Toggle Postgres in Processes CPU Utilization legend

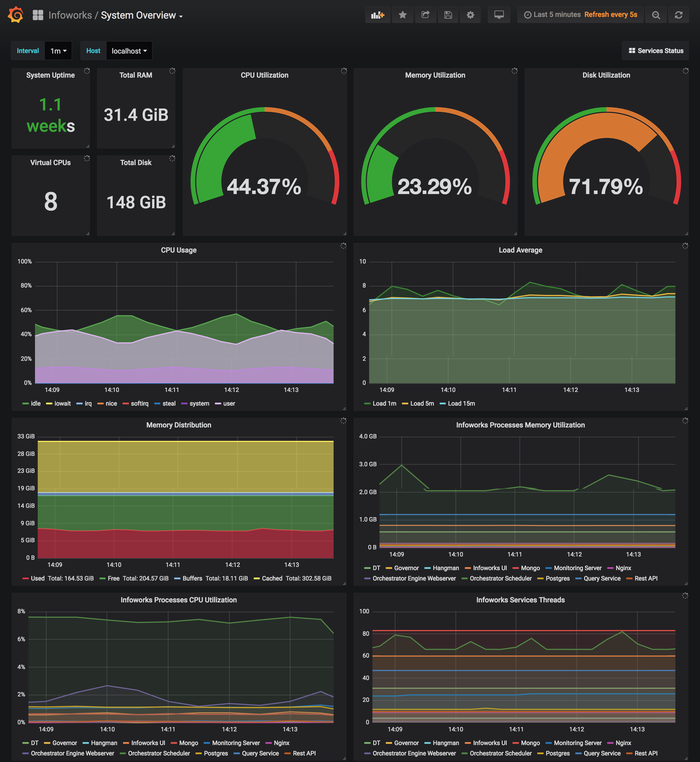coord(216,754)
